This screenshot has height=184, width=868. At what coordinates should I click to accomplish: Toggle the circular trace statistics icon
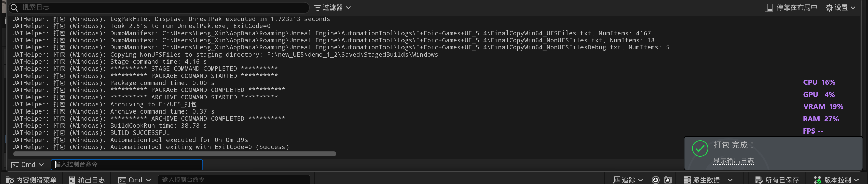pos(656,180)
